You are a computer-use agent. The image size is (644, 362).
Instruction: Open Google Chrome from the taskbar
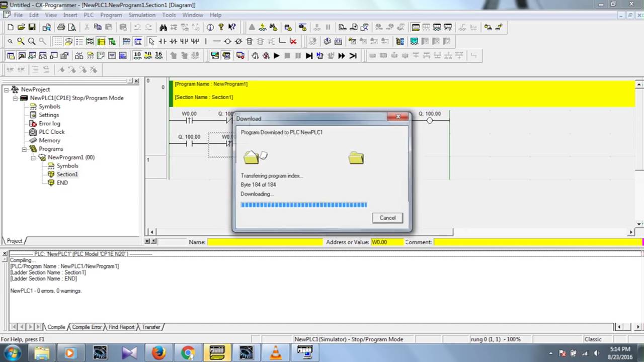pos(188,352)
